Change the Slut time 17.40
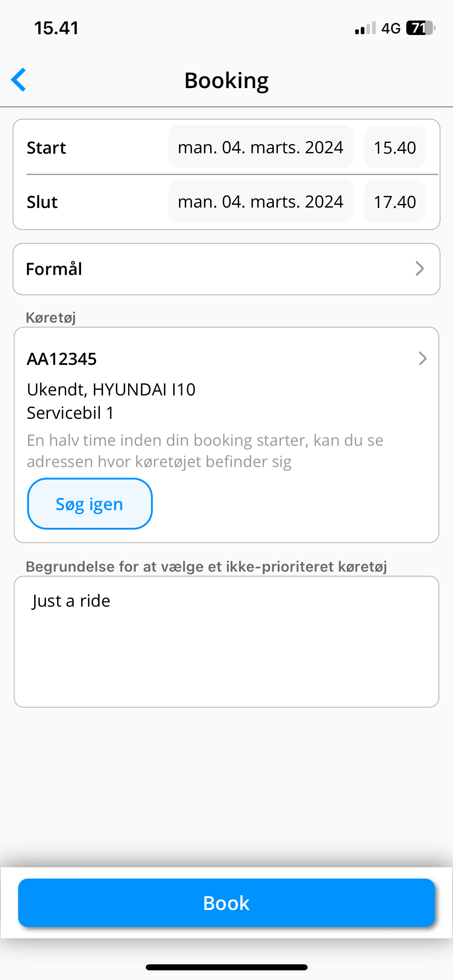Image resolution: width=453 pixels, height=980 pixels. click(395, 202)
